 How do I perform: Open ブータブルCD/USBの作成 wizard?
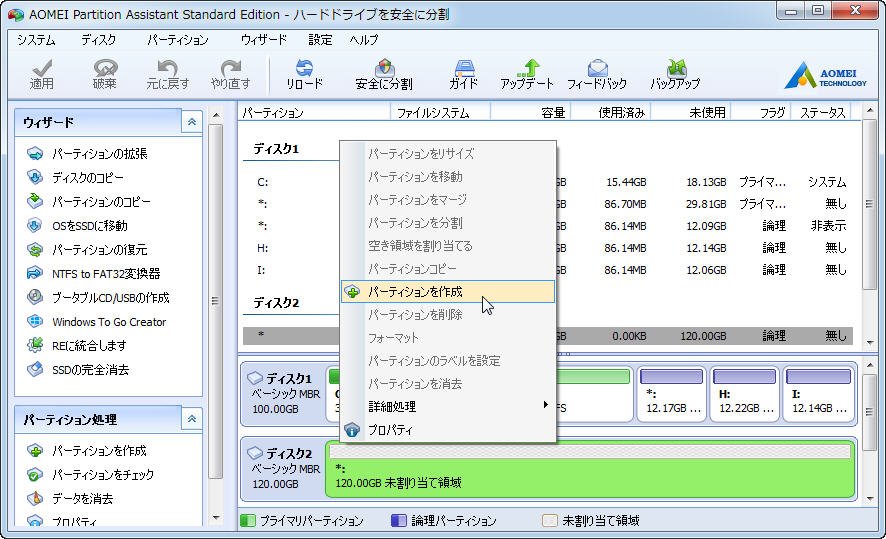98,298
